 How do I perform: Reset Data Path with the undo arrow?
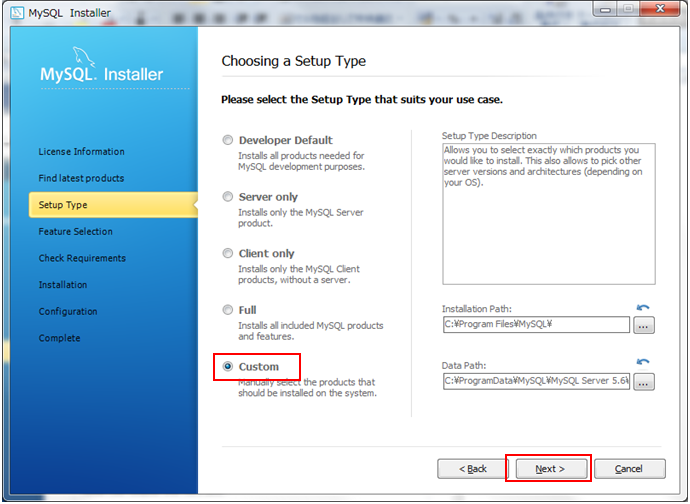pyautogui.click(x=643, y=362)
